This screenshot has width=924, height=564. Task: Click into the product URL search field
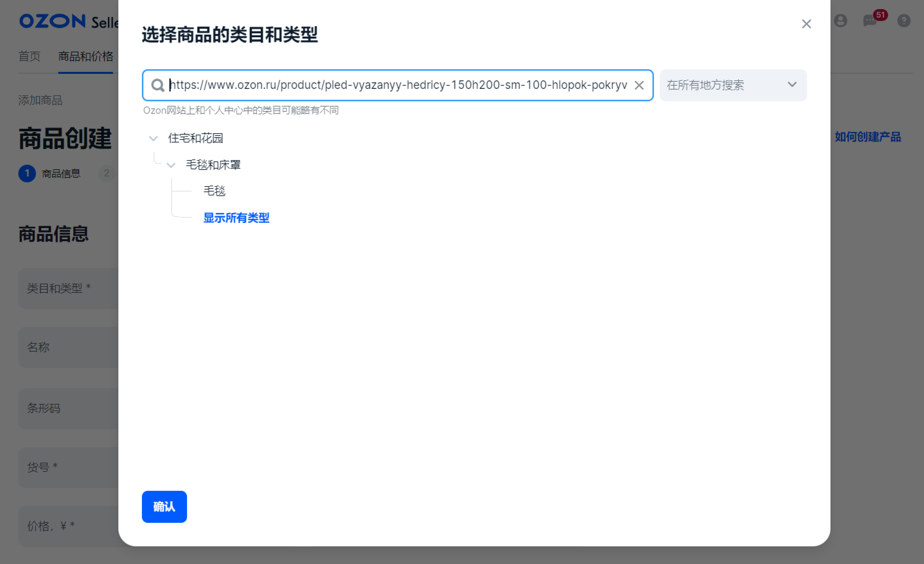[x=397, y=85]
